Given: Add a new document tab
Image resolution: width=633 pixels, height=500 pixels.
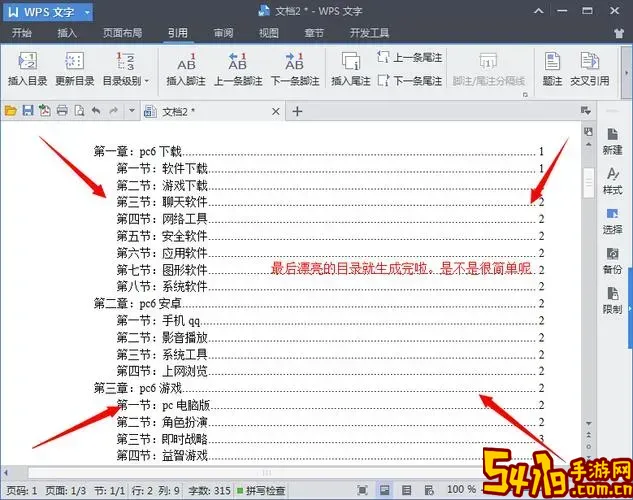Looking at the screenshot, I should 297,111.
